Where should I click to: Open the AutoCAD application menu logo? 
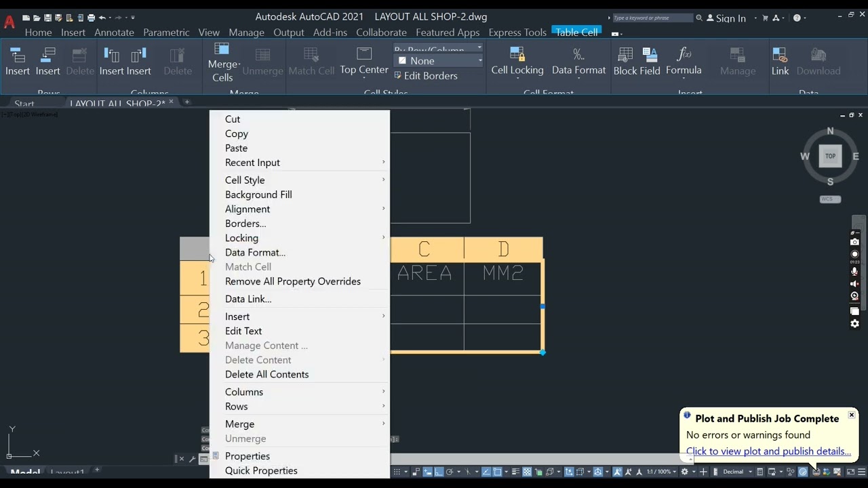point(9,21)
